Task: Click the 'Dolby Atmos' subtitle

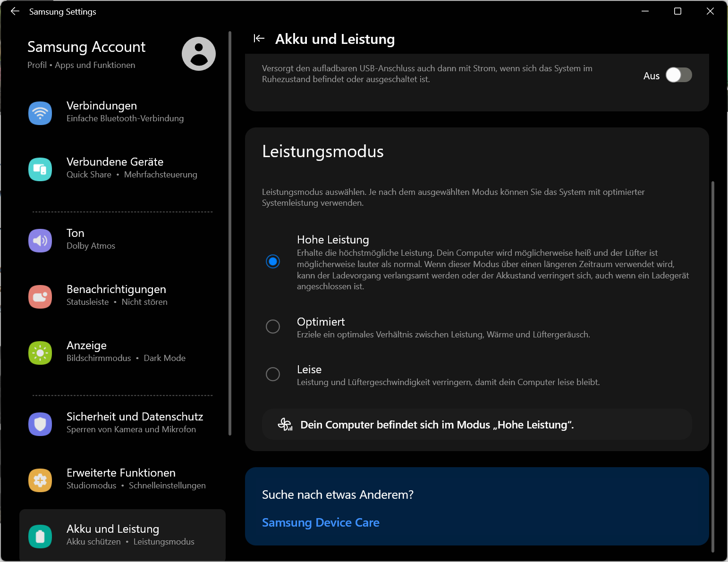Action: [91, 246]
